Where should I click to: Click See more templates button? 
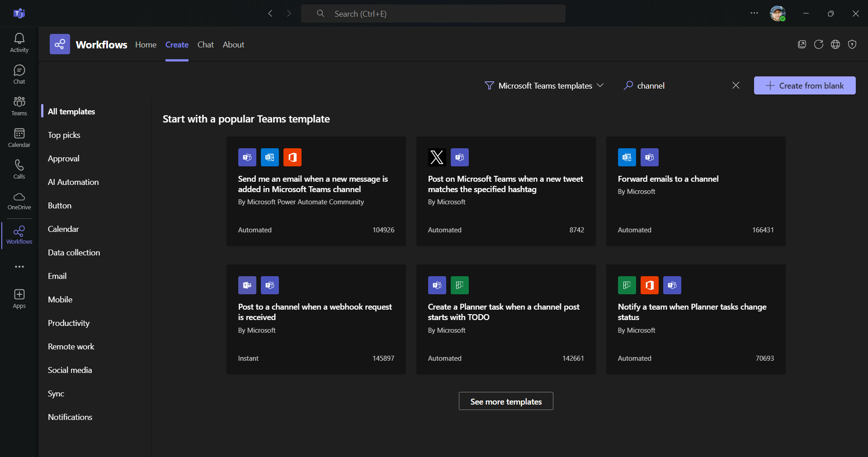tap(505, 401)
